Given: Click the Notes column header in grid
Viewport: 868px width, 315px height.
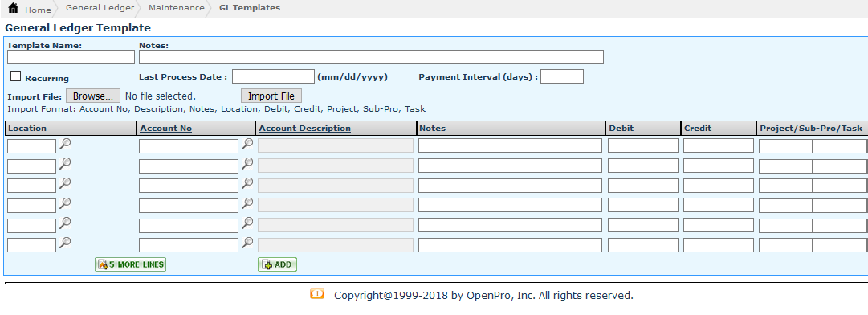Looking at the screenshot, I should (x=511, y=129).
